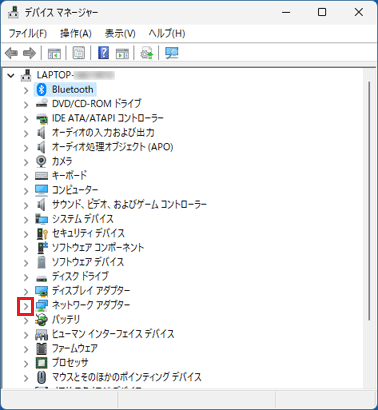Minimize the デバイス マネージャー window

pos(286,13)
